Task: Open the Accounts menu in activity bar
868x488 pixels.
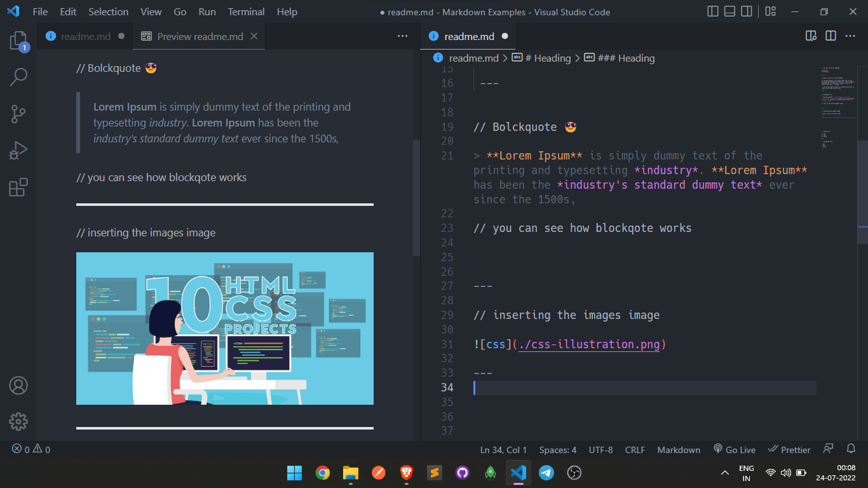Action: [18, 385]
